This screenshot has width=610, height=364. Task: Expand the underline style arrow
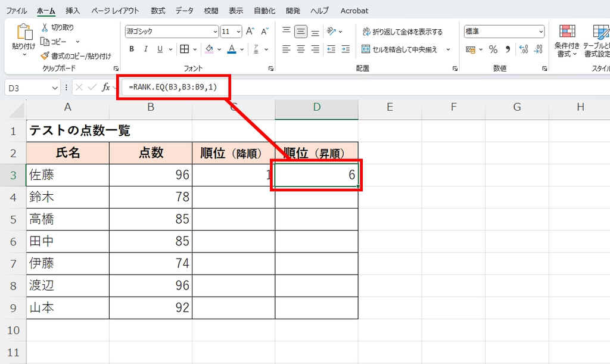[170, 49]
